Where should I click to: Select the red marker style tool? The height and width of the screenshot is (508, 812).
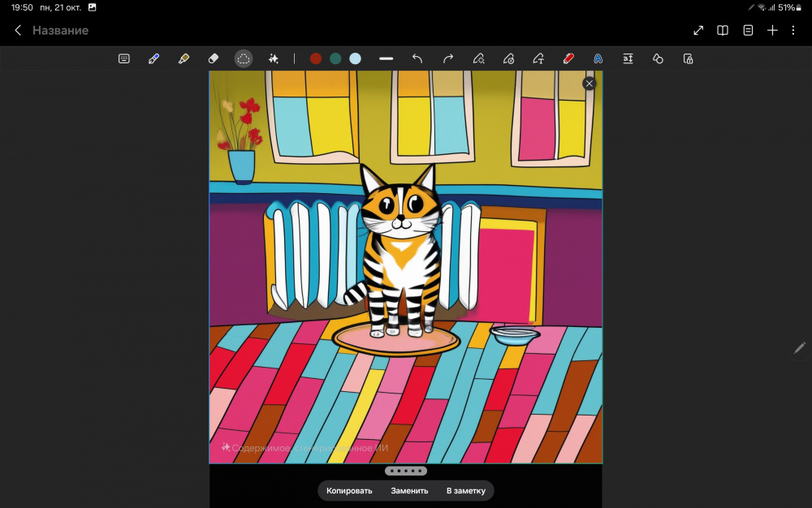click(x=568, y=59)
